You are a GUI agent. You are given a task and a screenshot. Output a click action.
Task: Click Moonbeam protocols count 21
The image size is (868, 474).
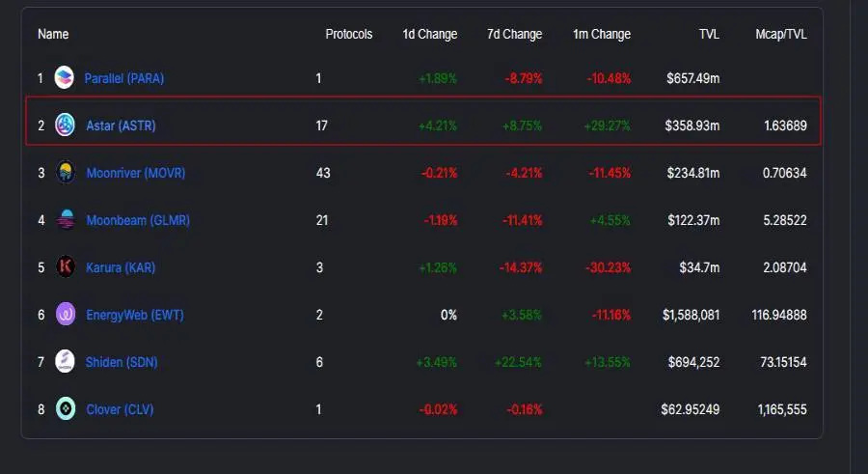pyautogui.click(x=321, y=220)
